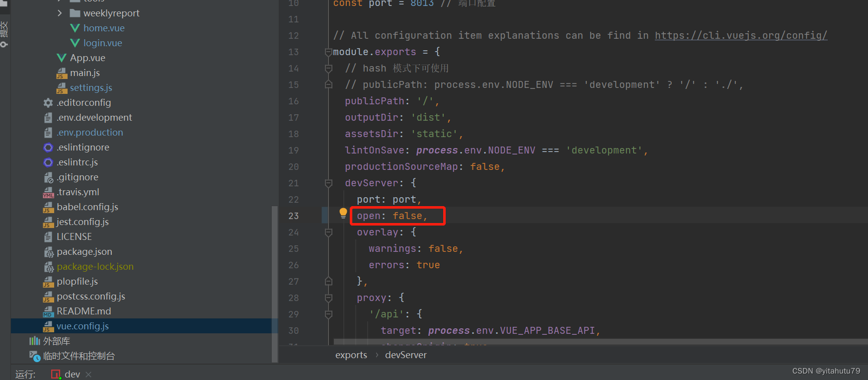Screen dimensions: 868x380
Task: Open postcss.config.js file
Action: click(91, 296)
